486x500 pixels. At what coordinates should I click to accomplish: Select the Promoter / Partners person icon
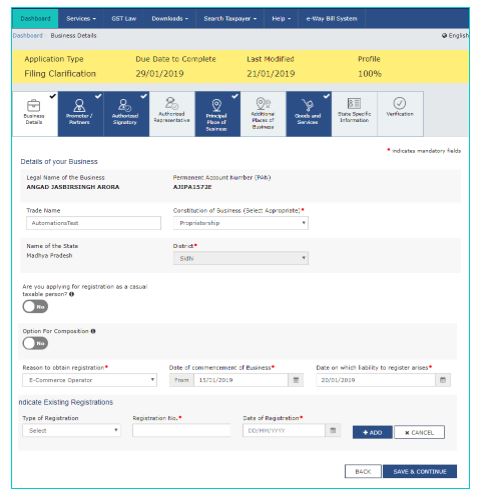click(x=79, y=105)
